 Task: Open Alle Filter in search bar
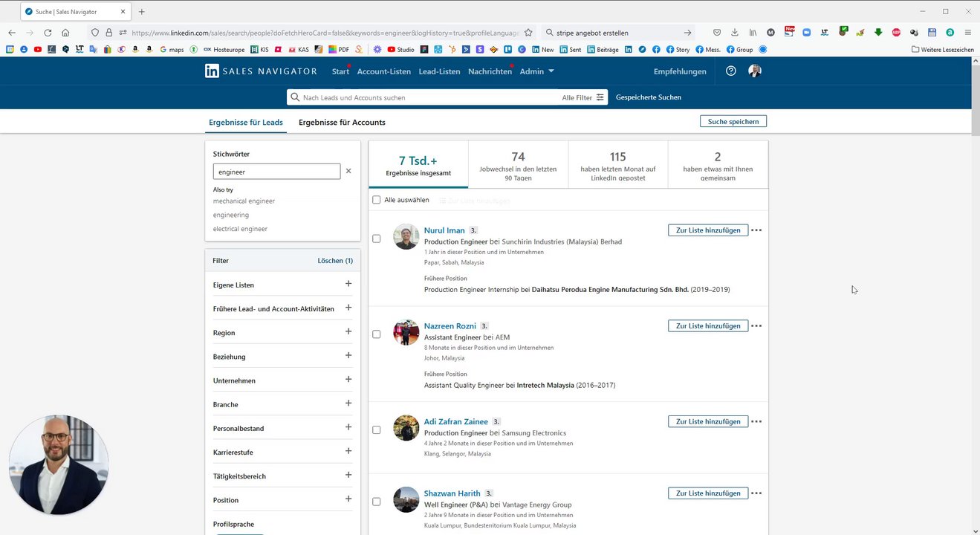coord(583,97)
